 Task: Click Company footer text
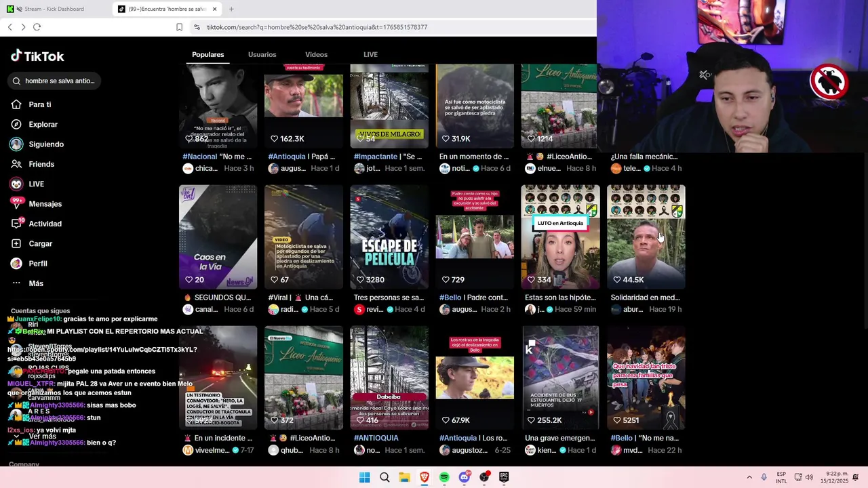click(24, 464)
